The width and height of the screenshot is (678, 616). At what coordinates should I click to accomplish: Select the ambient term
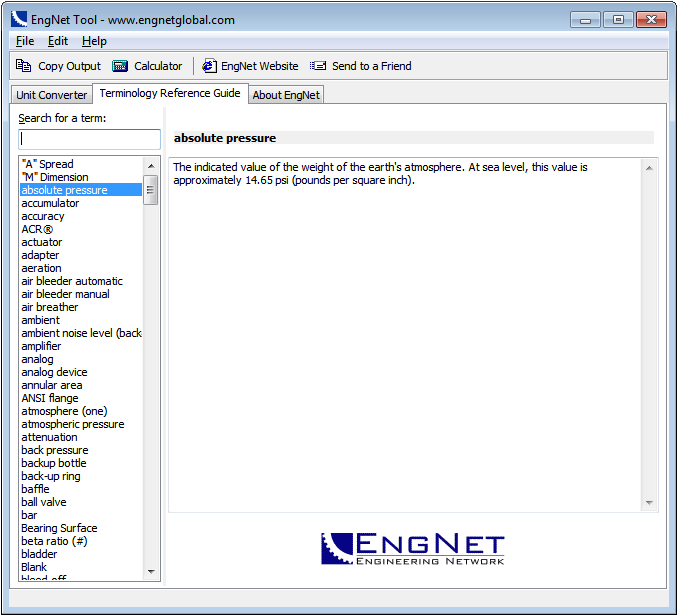pos(81,320)
